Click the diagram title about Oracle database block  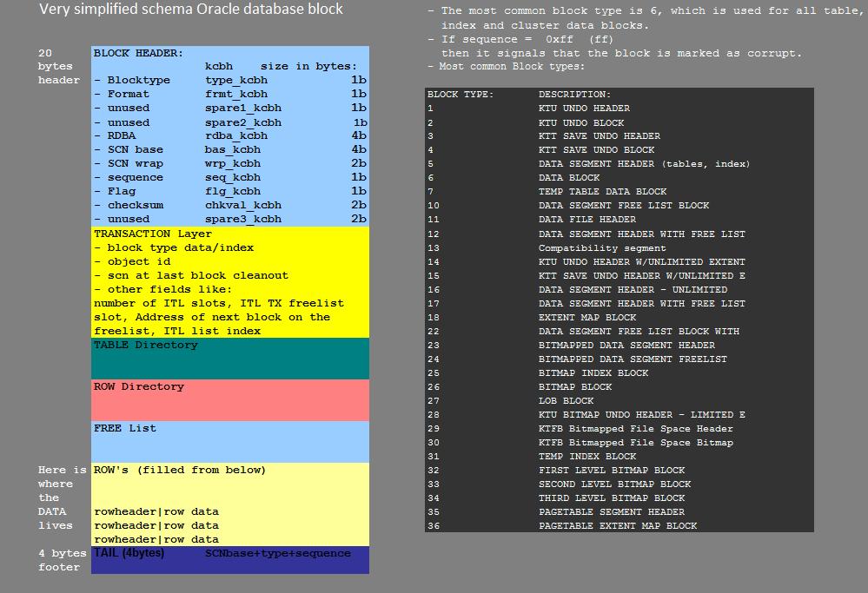191,10
